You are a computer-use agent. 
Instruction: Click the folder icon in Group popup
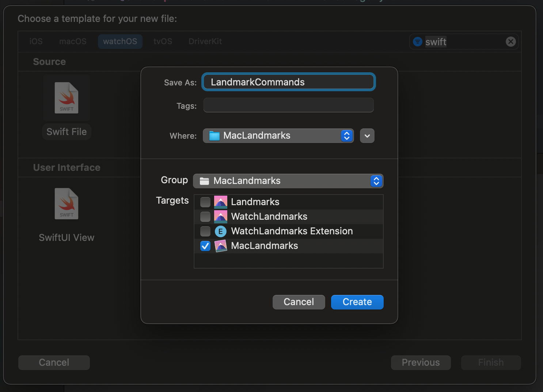click(x=204, y=181)
